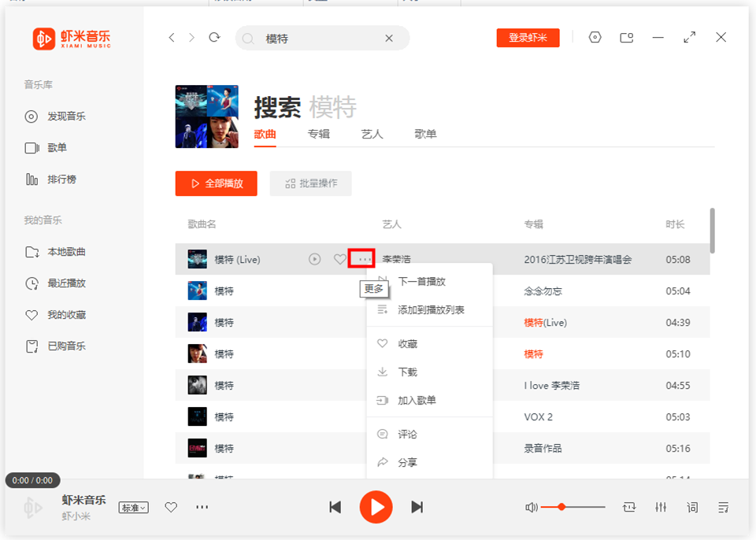Adjust the volume slider

[561, 507]
